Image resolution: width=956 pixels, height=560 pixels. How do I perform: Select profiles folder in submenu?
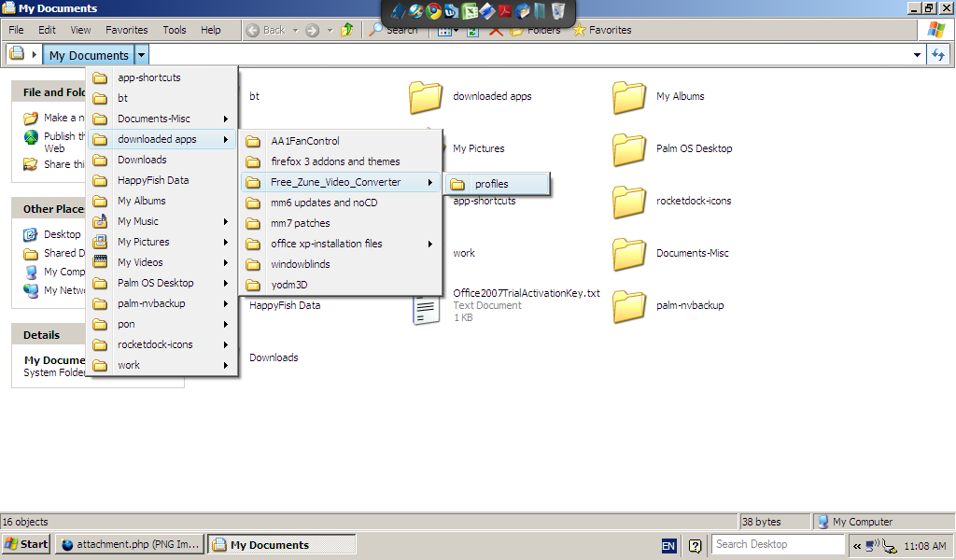(x=498, y=184)
